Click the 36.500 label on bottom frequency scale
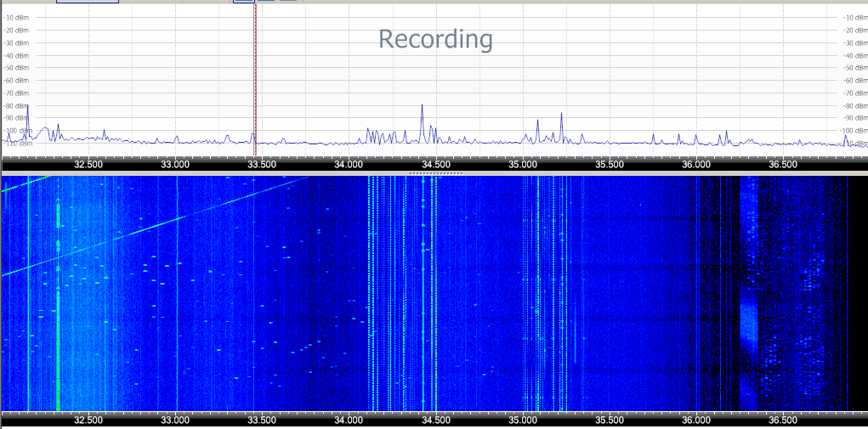Image resolution: width=868 pixels, height=429 pixels. tap(782, 420)
